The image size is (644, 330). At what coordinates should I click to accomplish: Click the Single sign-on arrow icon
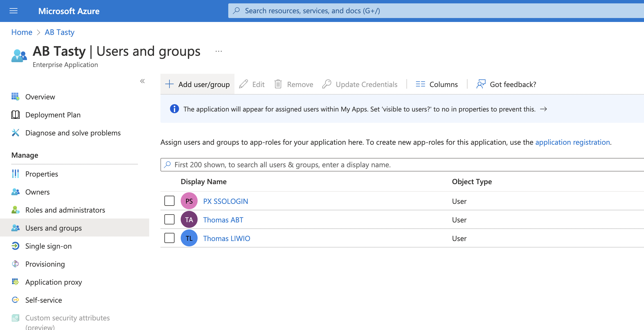tap(15, 246)
